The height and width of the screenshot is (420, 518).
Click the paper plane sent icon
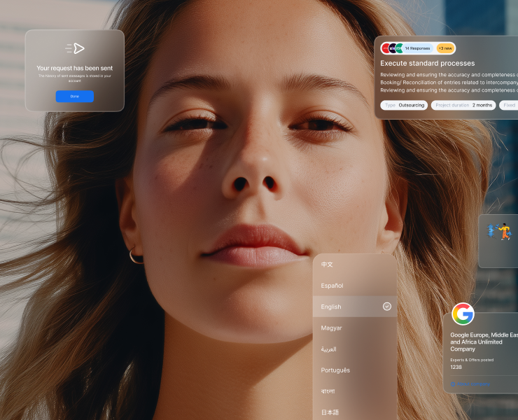tap(75, 48)
